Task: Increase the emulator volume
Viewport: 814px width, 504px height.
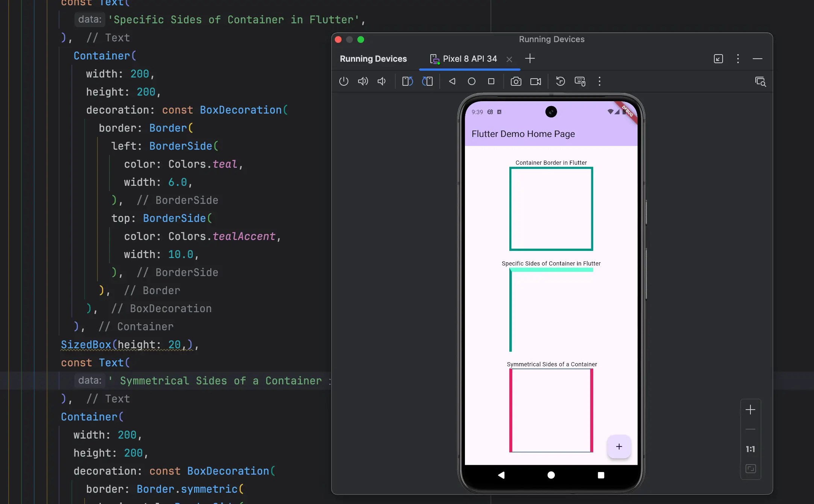Action: coord(363,81)
